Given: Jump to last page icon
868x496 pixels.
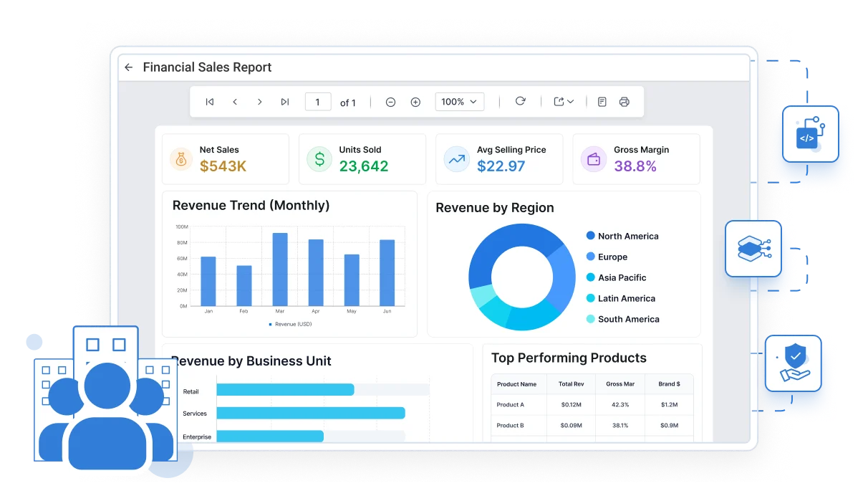Looking at the screenshot, I should click(285, 102).
